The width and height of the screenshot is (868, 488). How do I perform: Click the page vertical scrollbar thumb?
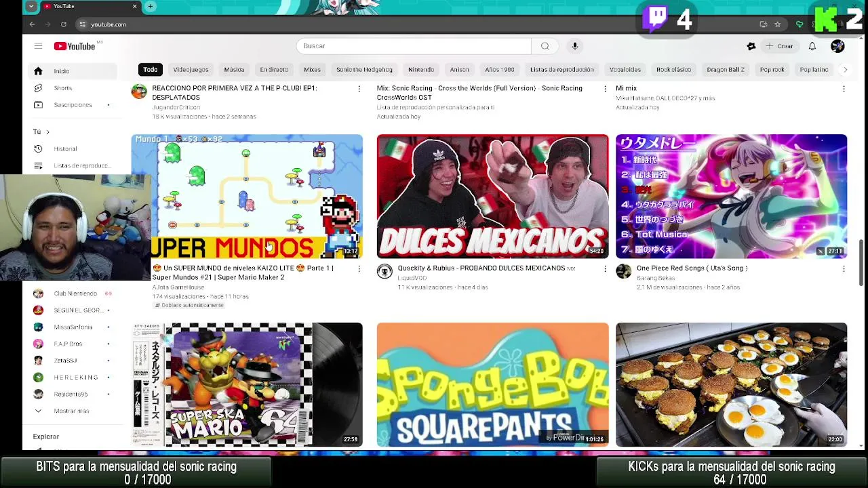pos(861,262)
